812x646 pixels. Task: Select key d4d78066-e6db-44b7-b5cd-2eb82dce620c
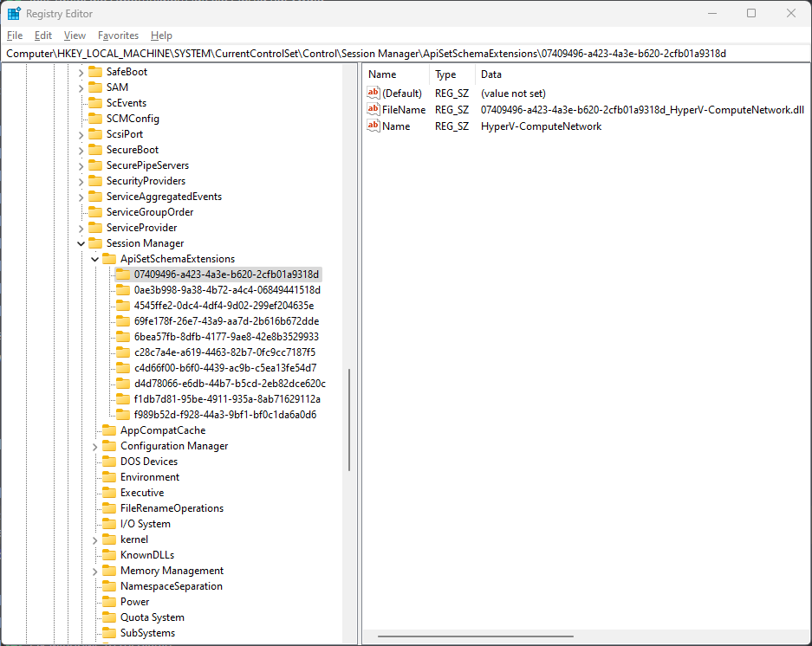click(230, 384)
